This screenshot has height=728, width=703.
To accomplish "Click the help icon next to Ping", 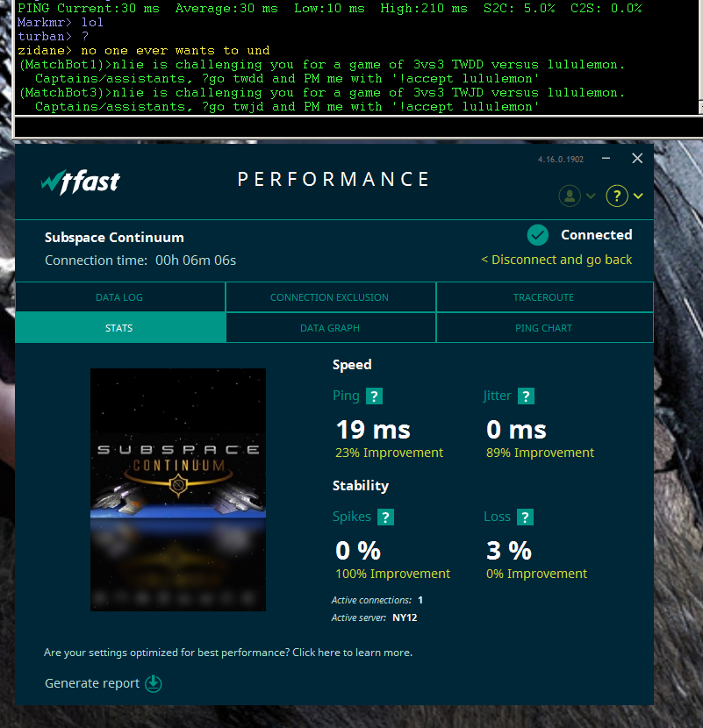I will (x=374, y=396).
